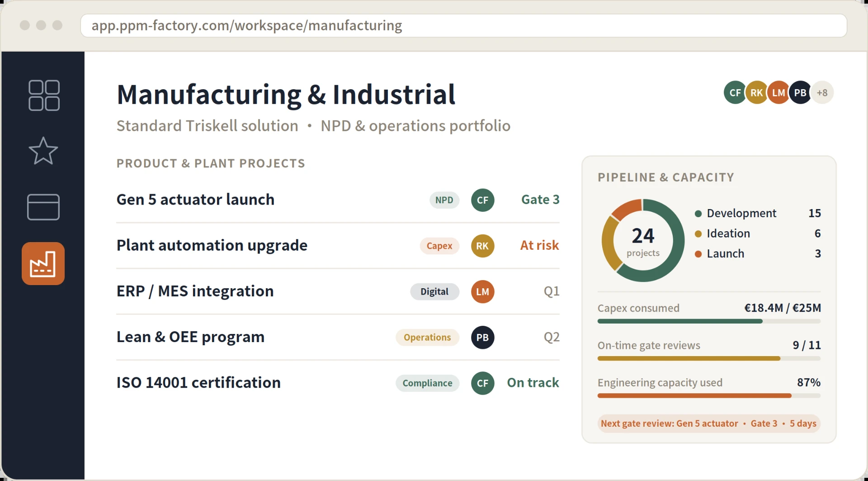Click LM owner avatar on ERP / MES row
The width and height of the screenshot is (868, 481).
(483, 292)
